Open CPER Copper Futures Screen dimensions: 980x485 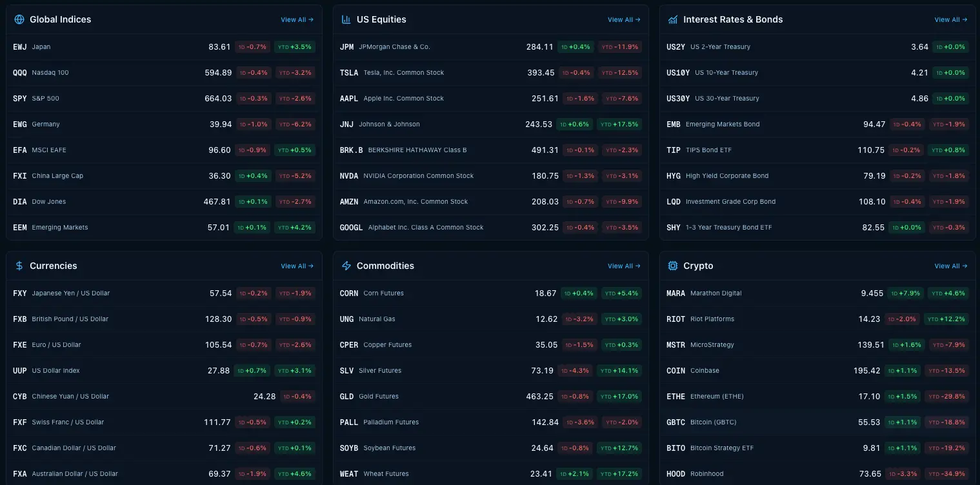pos(491,345)
